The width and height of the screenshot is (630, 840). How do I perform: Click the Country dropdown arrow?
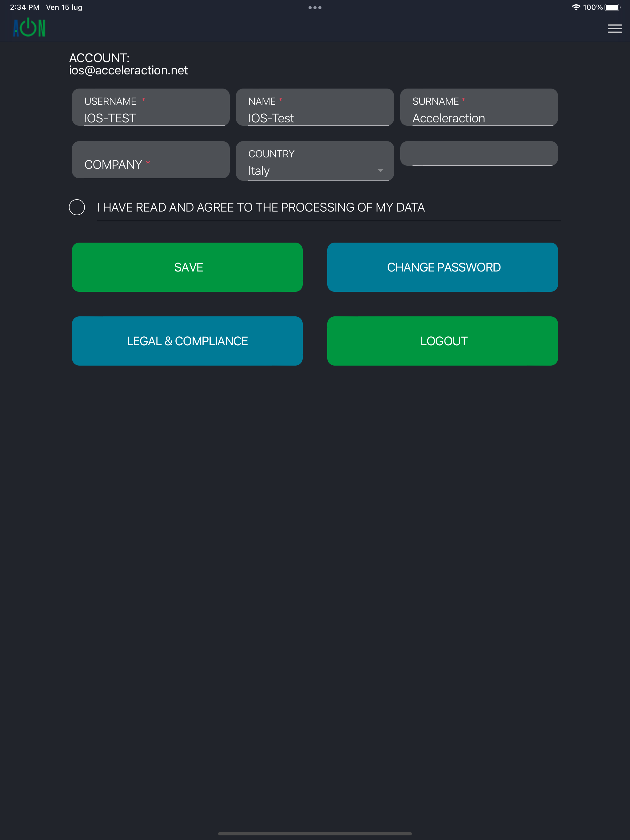tap(380, 171)
